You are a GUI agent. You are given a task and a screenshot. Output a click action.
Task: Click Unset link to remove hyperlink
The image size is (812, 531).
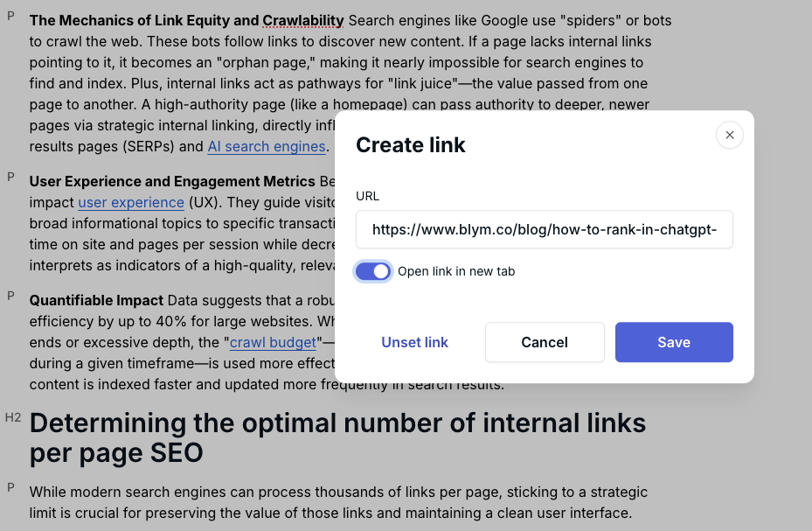pyautogui.click(x=414, y=342)
